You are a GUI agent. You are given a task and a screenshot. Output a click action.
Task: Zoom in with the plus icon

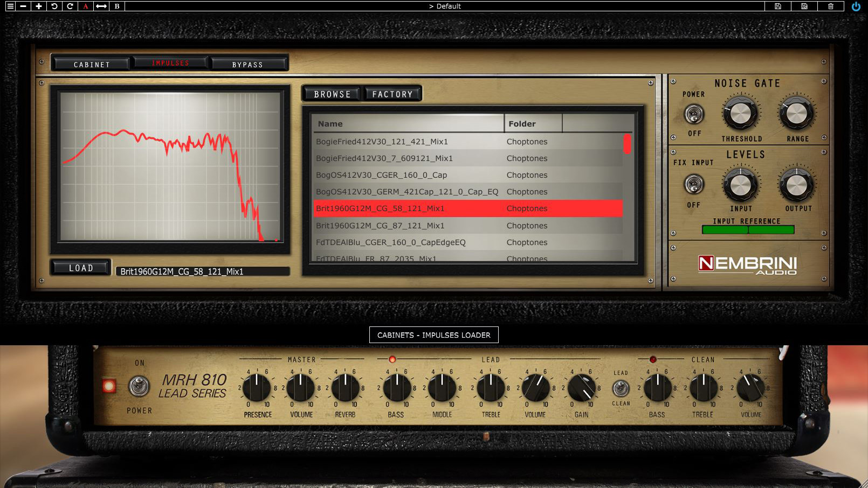(x=38, y=6)
